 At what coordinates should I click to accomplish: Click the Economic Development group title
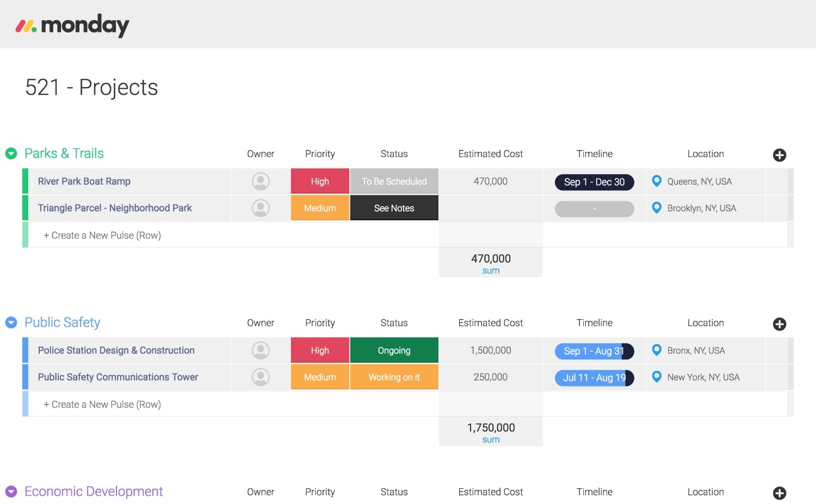94,491
